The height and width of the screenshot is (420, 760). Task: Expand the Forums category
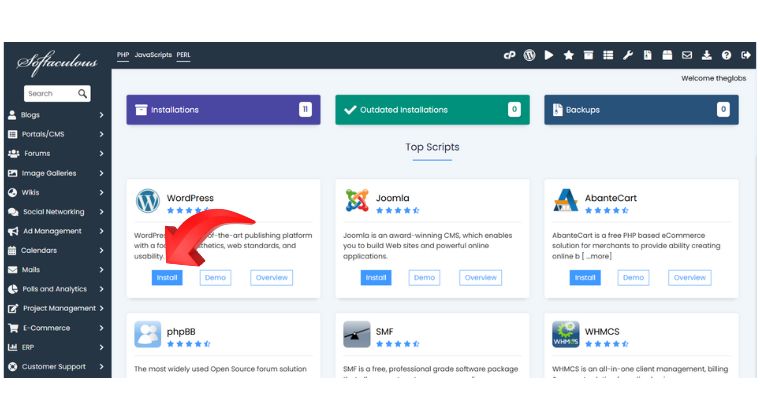56,154
